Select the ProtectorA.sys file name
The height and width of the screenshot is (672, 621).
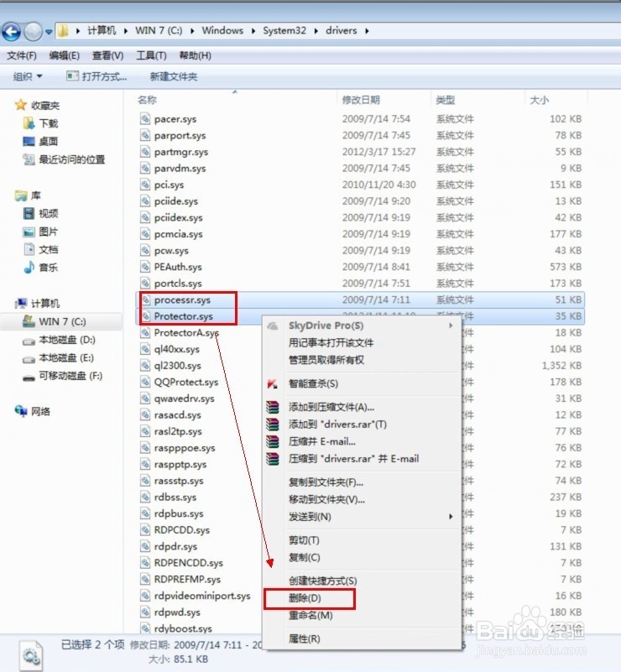[x=186, y=332]
